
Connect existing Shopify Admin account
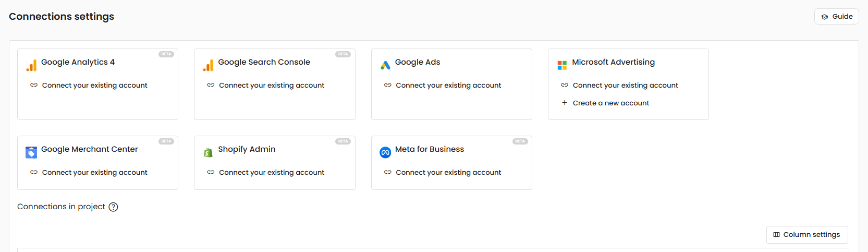pyautogui.click(x=271, y=173)
